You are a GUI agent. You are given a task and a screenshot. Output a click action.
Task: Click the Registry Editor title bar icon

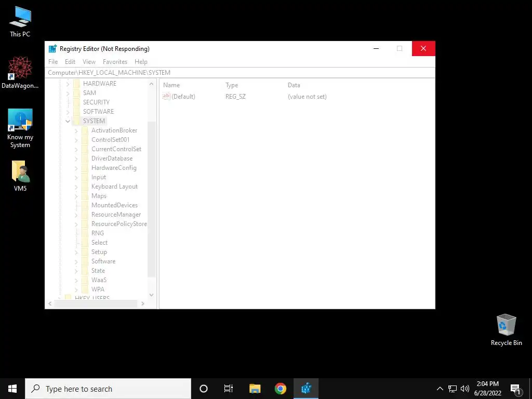tap(52, 48)
